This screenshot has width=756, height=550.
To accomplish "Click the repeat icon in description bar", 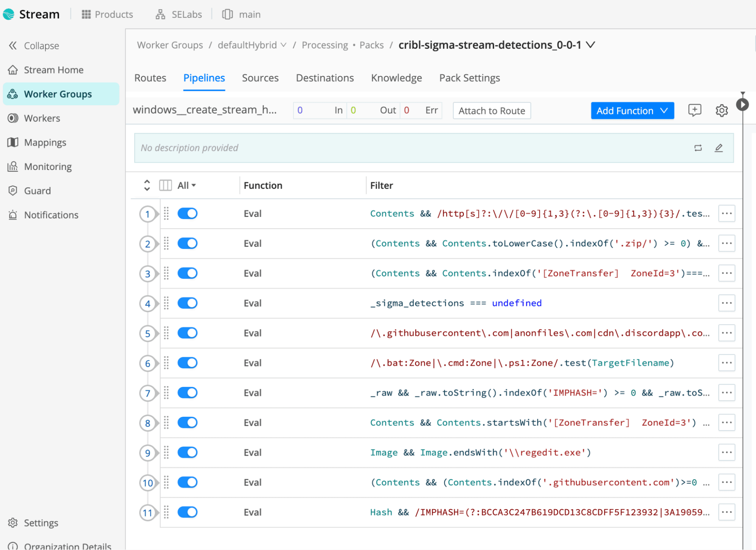I will (698, 148).
